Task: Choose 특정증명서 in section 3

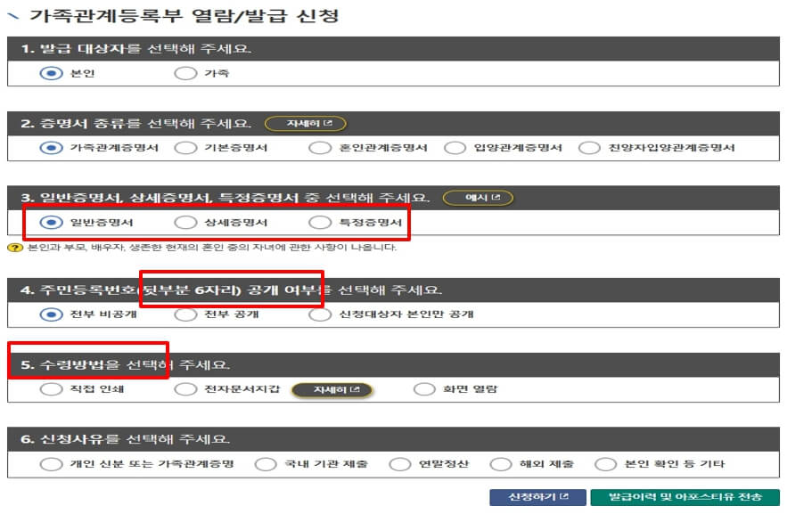Action: [x=319, y=221]
